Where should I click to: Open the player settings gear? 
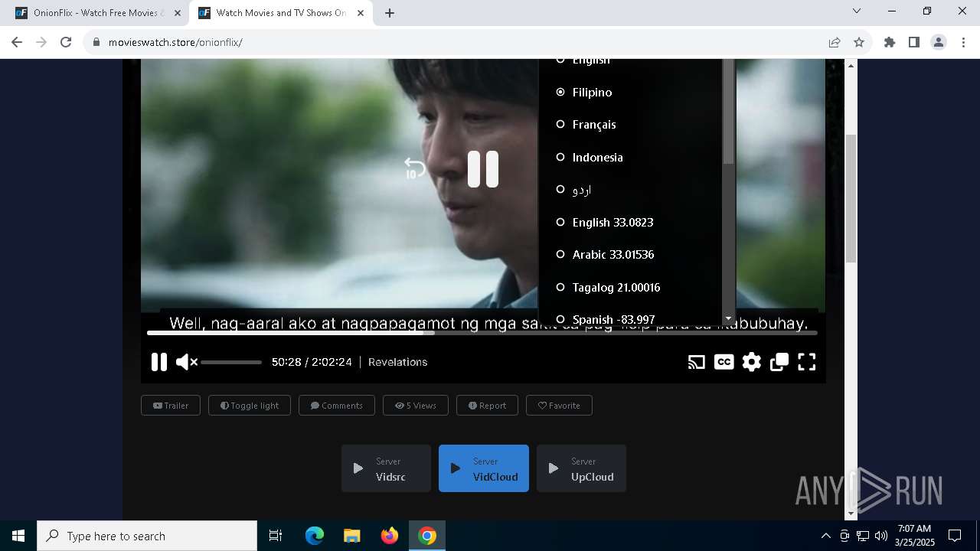coord(752,362)
